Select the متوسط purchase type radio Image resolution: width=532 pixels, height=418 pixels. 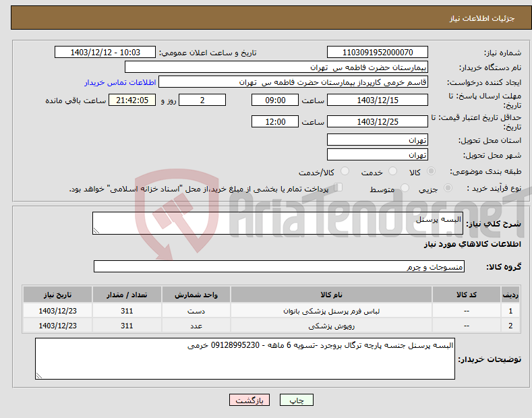tap(405, 187)
